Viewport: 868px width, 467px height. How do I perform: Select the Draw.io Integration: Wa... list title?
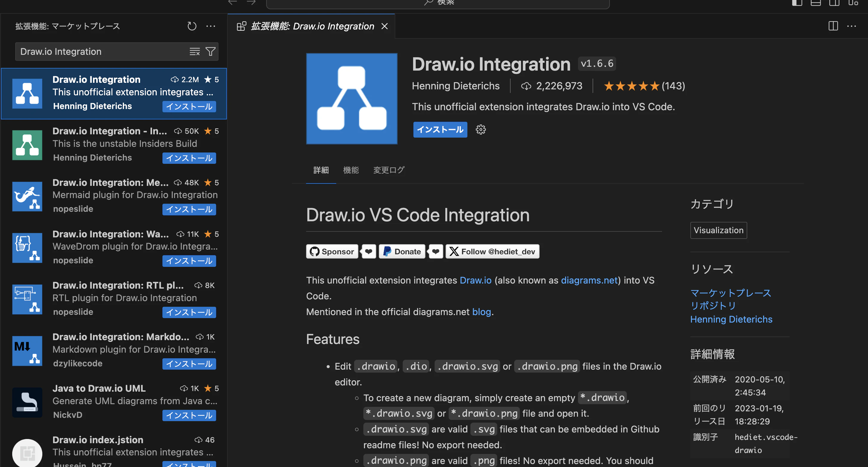click(111, 234)
